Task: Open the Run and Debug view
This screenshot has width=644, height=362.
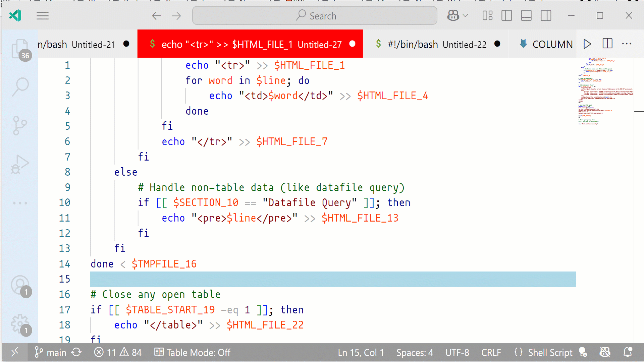Action: click(20, 164)
